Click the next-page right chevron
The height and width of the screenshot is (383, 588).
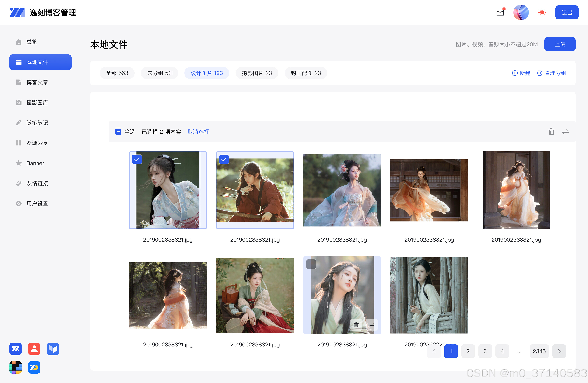pos(559,351)
